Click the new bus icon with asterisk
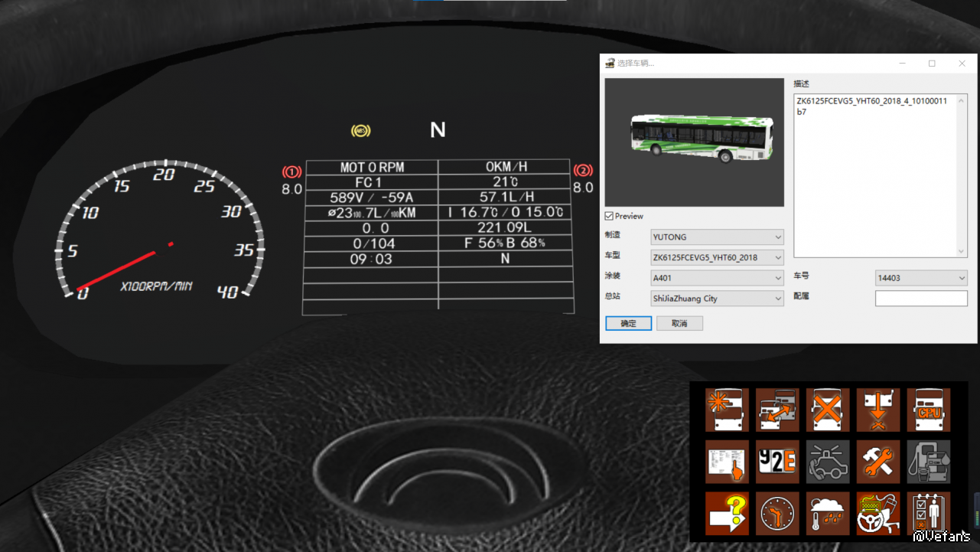The width and height of the screenshot is (980, 552). tap(727, 410)
